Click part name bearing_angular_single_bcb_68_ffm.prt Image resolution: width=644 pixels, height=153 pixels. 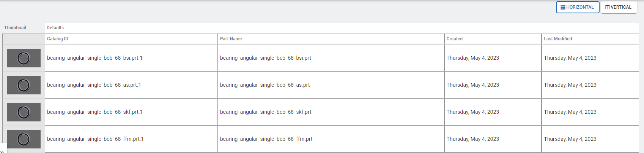pos(266,139)
